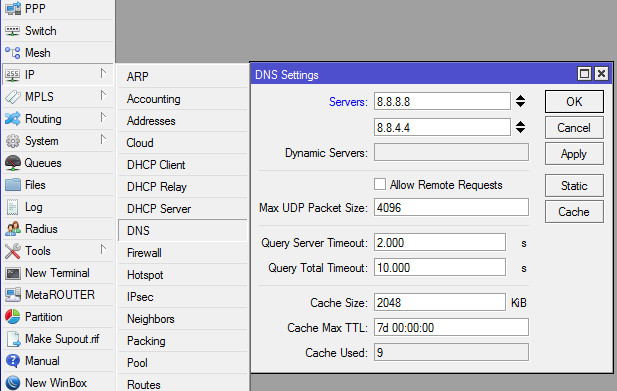
Task: Click OK in DNS Settings
Action: click(x=574, y=101)
